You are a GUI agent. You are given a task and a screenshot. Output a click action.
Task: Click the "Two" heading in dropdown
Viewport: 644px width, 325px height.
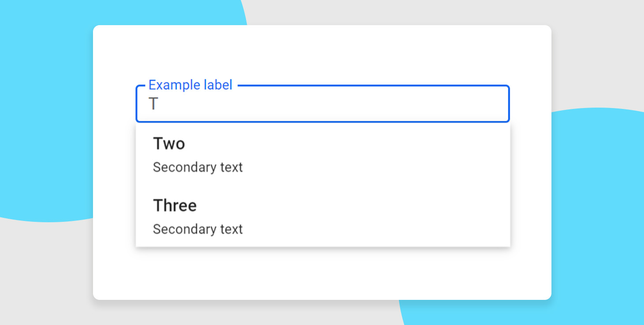click(x=169, y=144)
